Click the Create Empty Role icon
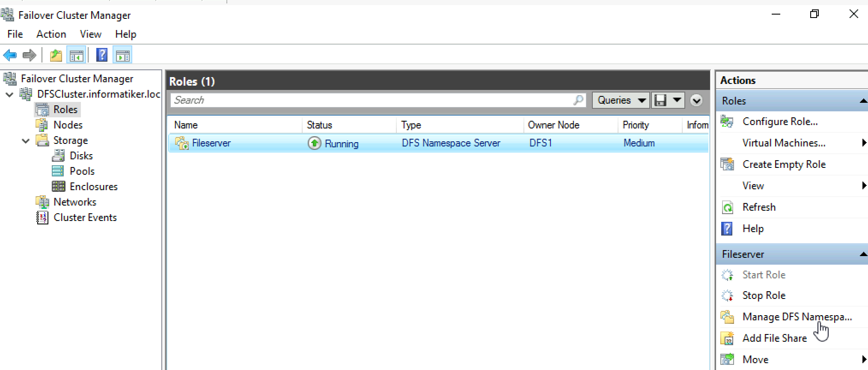 (727, 164)
